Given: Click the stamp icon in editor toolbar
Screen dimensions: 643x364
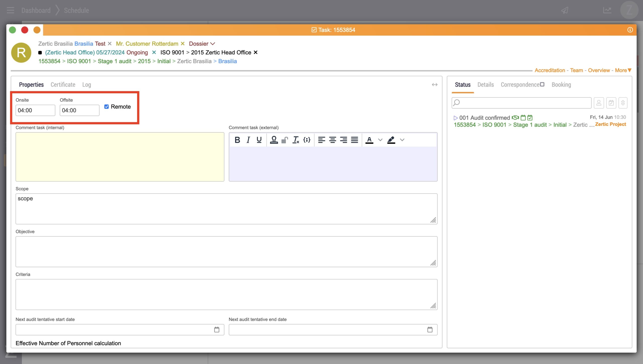Looking at the screenshot, I should 274,140.
